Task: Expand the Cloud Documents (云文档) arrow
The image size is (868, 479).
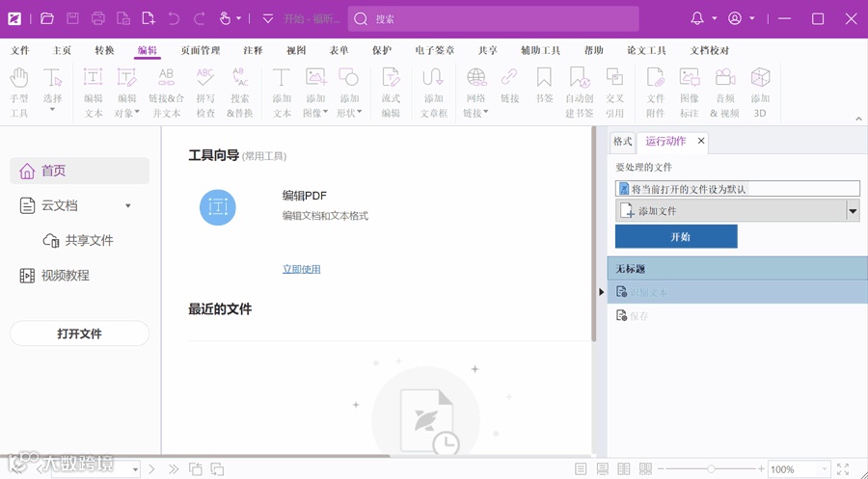Action: coord(128,205)
